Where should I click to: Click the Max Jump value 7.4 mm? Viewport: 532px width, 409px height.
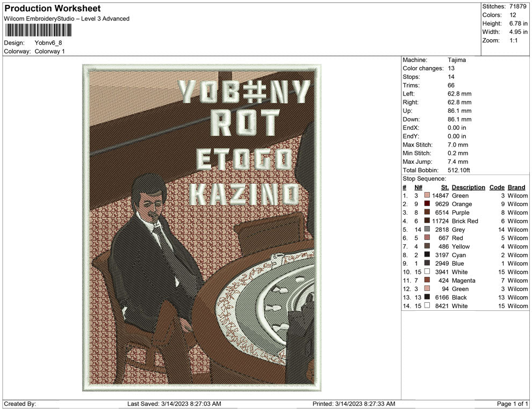point(458,162)
